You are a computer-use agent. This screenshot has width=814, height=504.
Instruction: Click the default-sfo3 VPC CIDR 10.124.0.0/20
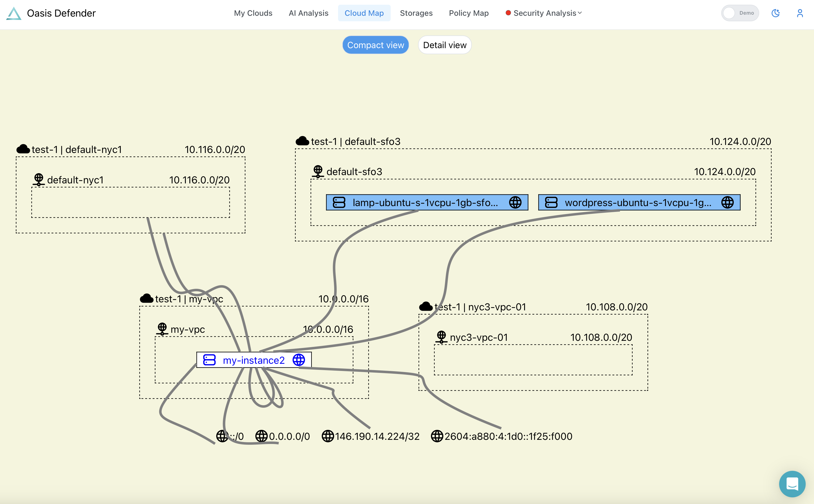740,142
